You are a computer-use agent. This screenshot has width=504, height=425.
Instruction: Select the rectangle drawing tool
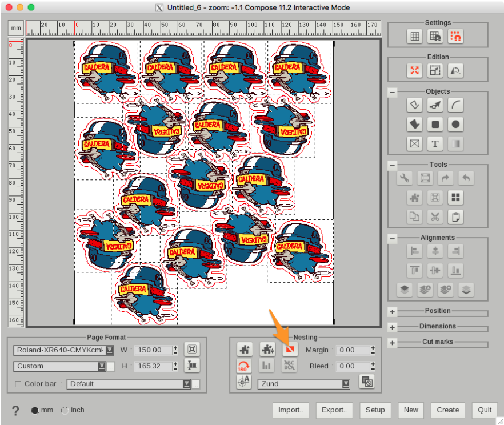click(x=435, y=124)
